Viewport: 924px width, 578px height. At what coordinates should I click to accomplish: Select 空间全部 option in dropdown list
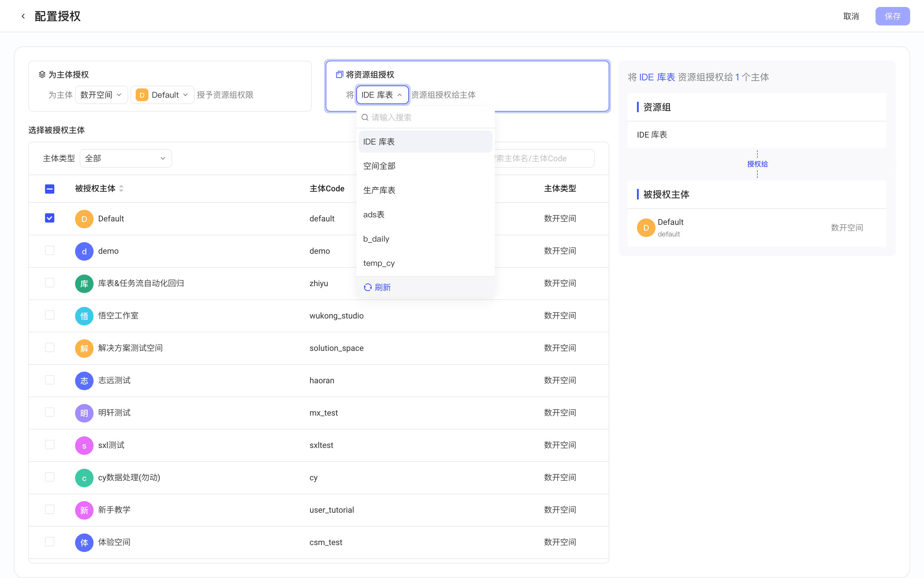tap(425, 166)
